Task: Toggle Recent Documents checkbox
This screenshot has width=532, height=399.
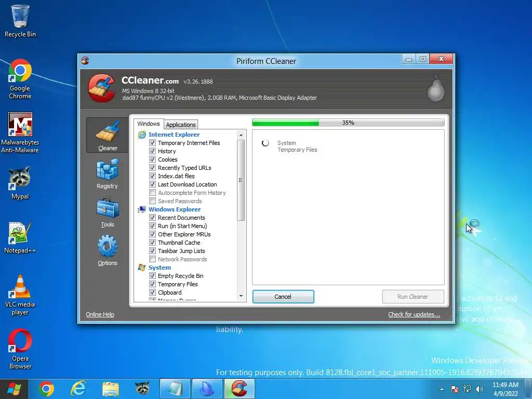Action: (152, 218)
